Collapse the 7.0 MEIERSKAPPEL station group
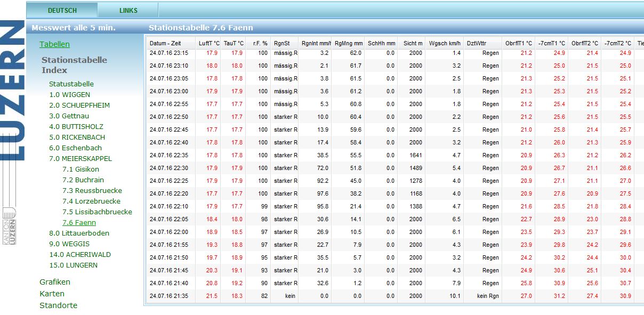 coord(80,158)
